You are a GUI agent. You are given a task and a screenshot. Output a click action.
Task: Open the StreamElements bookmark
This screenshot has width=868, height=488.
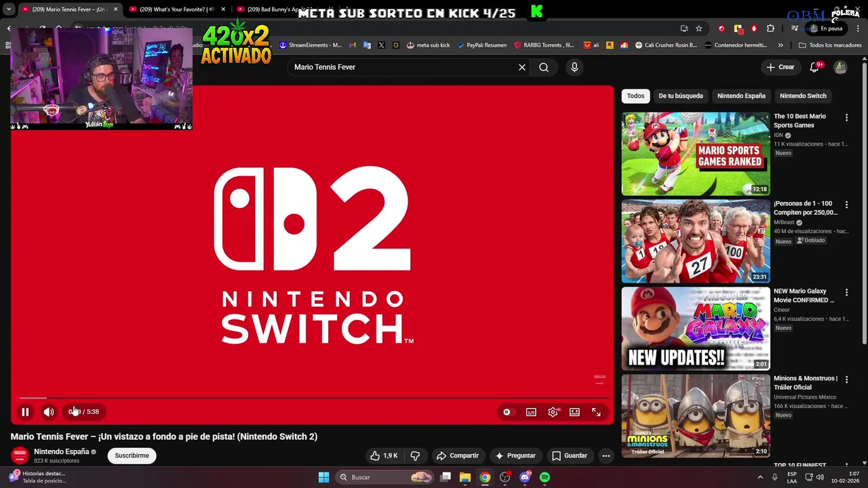[311, 45]
